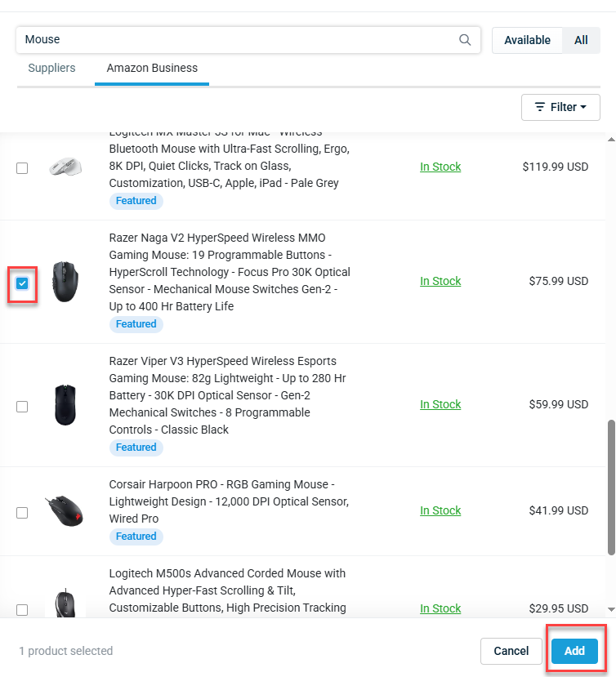Click the search magnifier icon
The height and width of the screenshot is (677, 616).
(465, 40)
